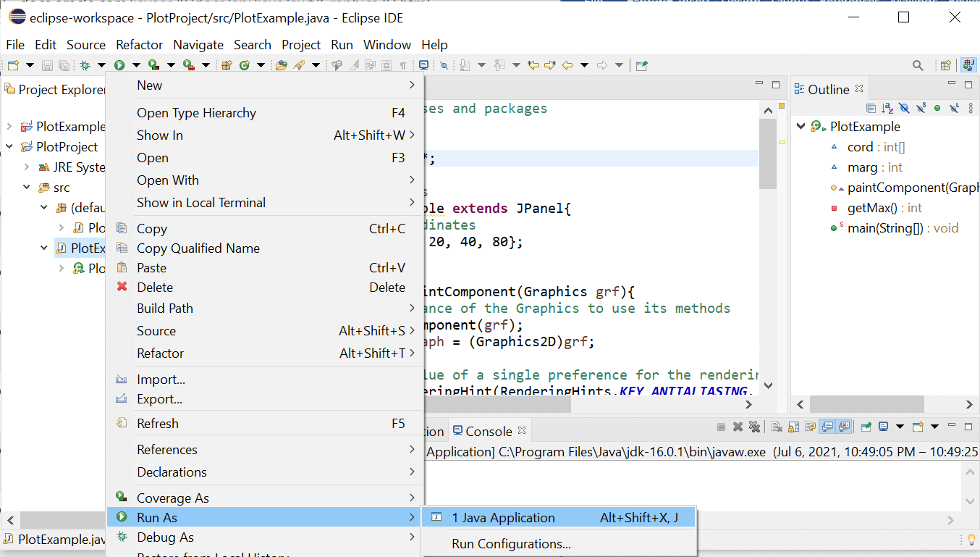Screen dimensions: 980x557
Task: Choose Open Type Hierarchy from the context menu
Action: 196,112
